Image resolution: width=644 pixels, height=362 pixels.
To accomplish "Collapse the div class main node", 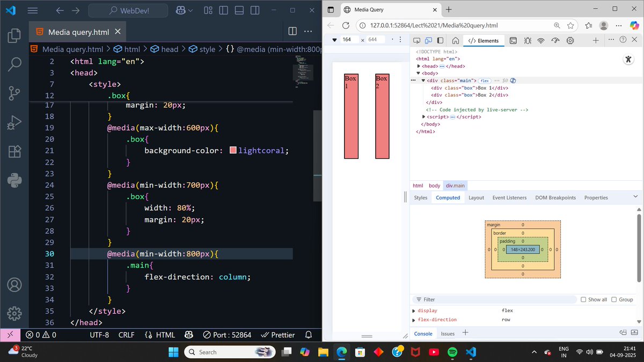I will (423, 80).
